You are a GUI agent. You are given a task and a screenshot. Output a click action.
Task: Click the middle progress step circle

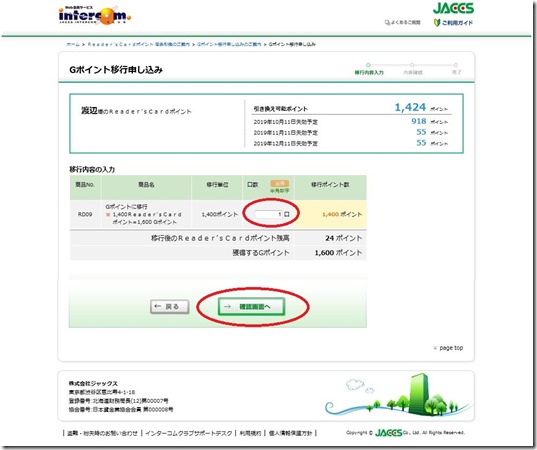coord(412,65)
